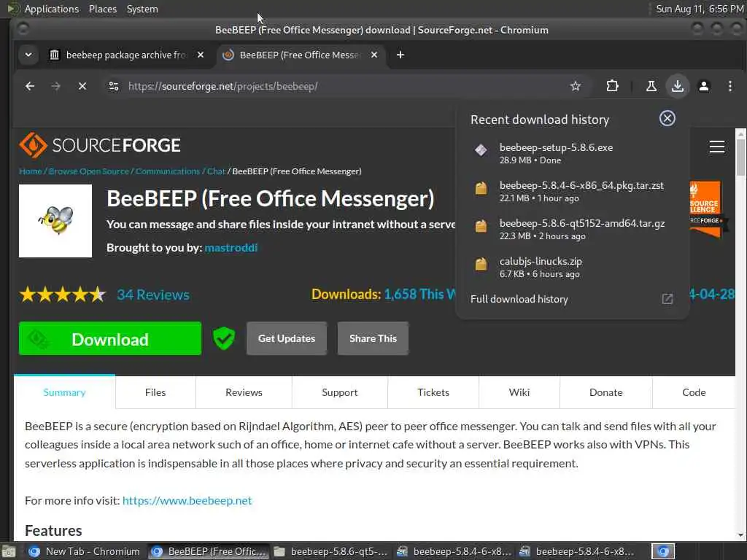747x560 pixels.
Task: Open Chat breadcrumb link
Action: (216, 171)
